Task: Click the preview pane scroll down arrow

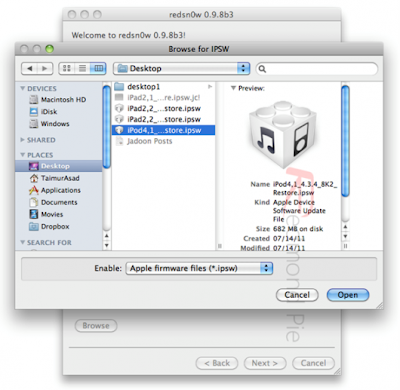Action: pos(346,237)
